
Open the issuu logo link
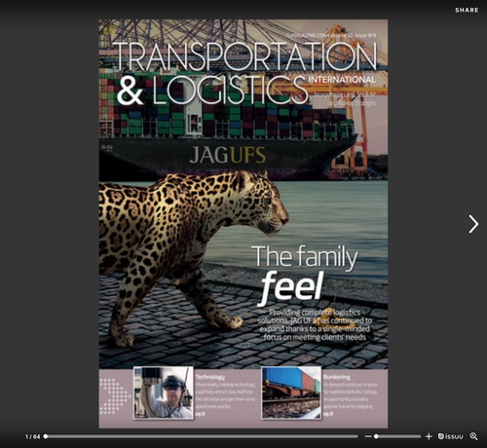[450, 436]
